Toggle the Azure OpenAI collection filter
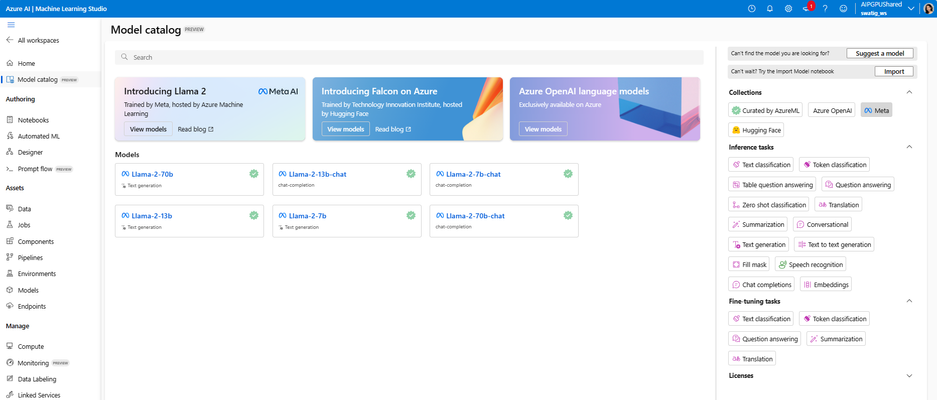 [x=831, y=111]
